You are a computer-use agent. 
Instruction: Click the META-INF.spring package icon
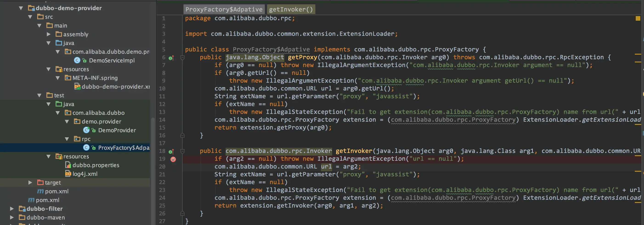pos(68,78)
